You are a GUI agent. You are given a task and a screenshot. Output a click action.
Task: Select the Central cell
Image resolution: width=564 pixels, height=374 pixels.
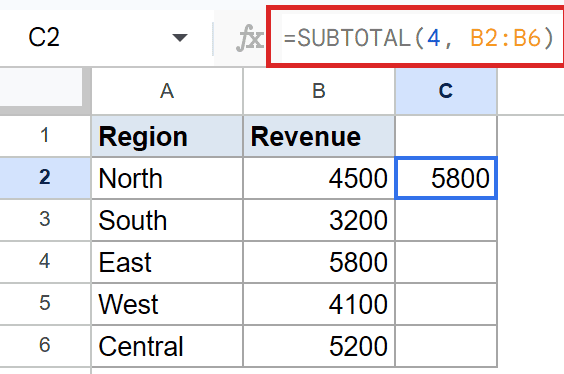click(x=167, y=346)
